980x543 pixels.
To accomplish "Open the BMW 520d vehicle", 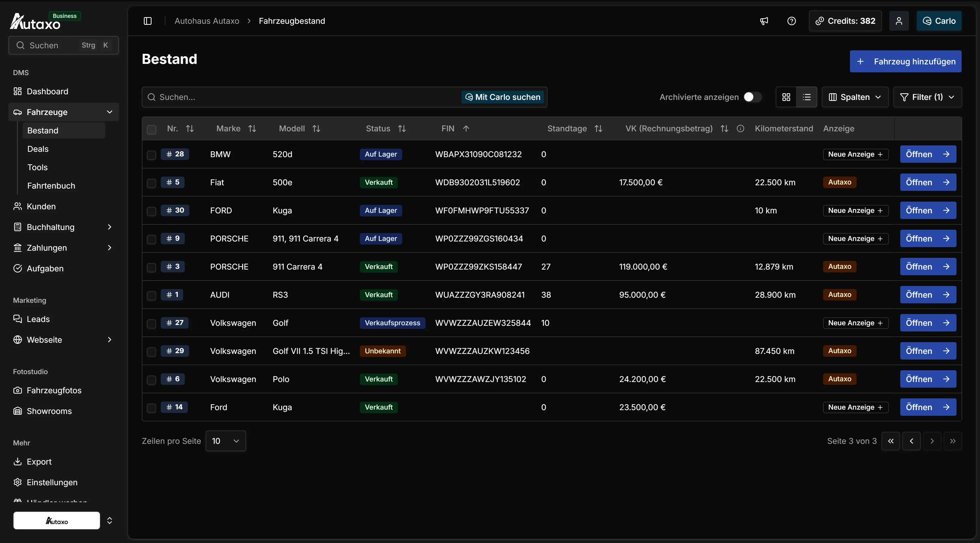I will pos(928,154).
